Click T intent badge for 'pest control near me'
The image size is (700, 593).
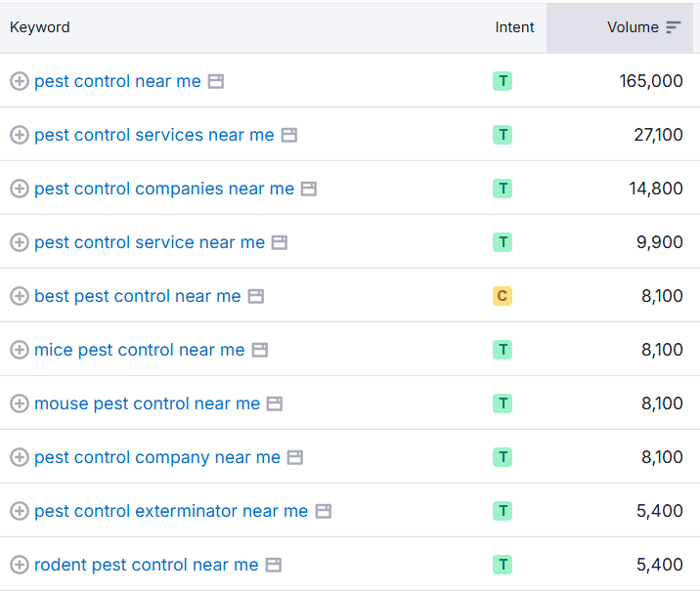[x=503, y=81]
